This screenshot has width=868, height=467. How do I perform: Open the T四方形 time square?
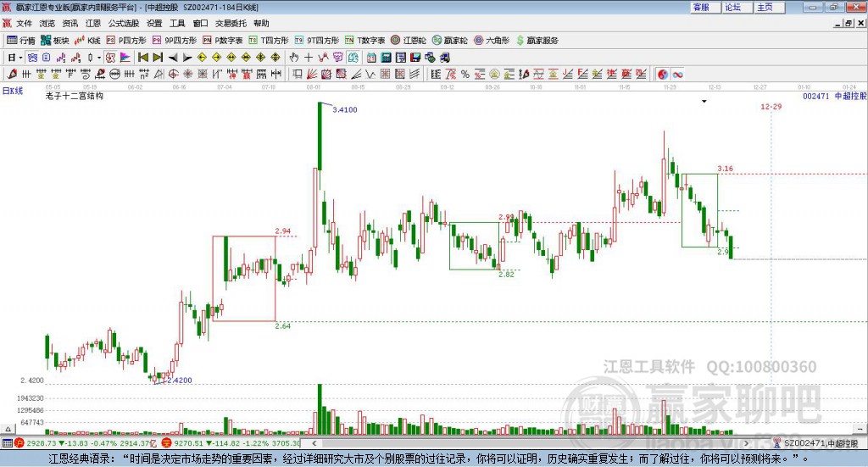269,41
